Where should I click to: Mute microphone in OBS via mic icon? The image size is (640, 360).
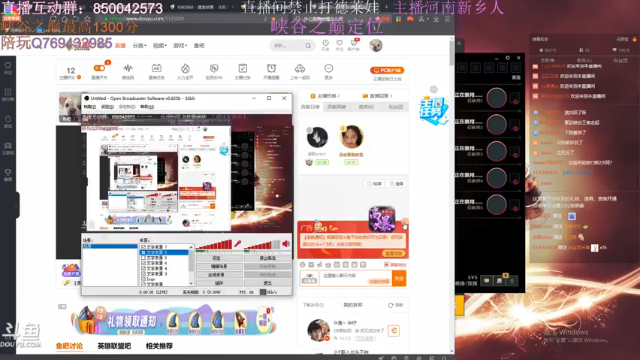click(237, 244)
